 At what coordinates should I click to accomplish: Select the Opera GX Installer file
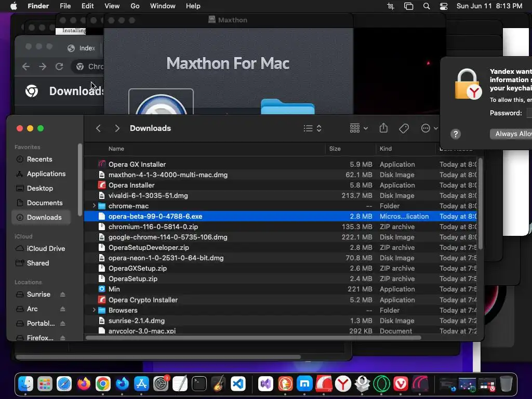[280, 164]
